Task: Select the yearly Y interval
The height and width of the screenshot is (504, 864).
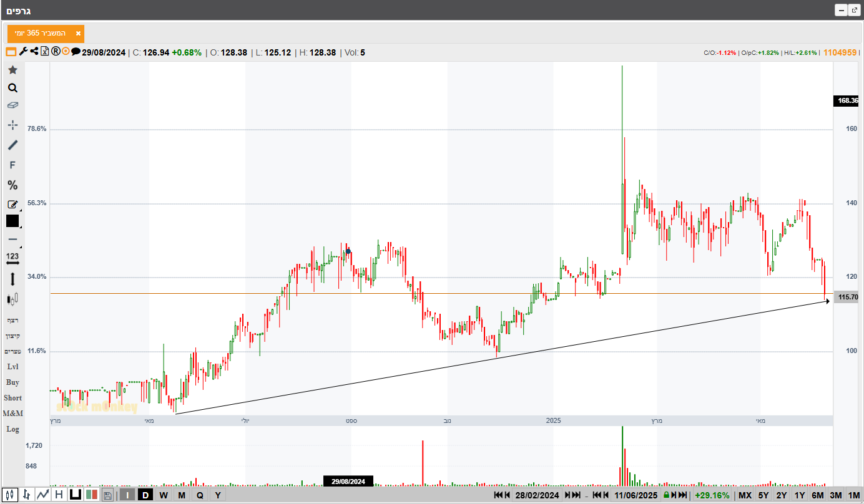Action: (218, 495)
